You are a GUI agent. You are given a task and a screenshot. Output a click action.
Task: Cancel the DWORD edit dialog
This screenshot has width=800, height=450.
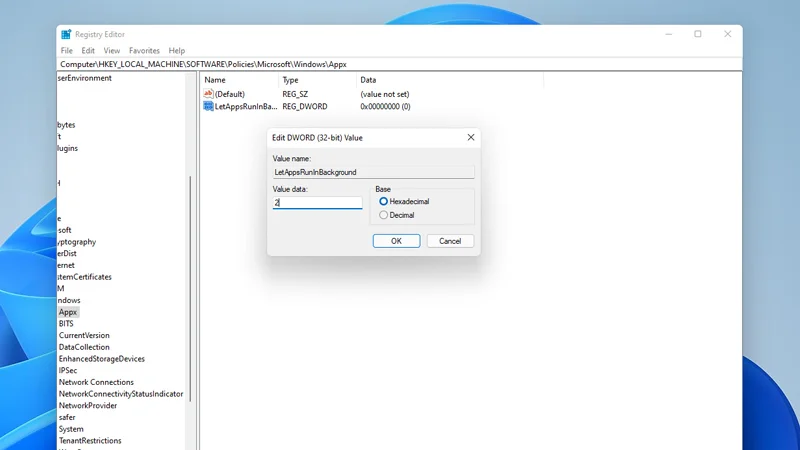point(450,241)
